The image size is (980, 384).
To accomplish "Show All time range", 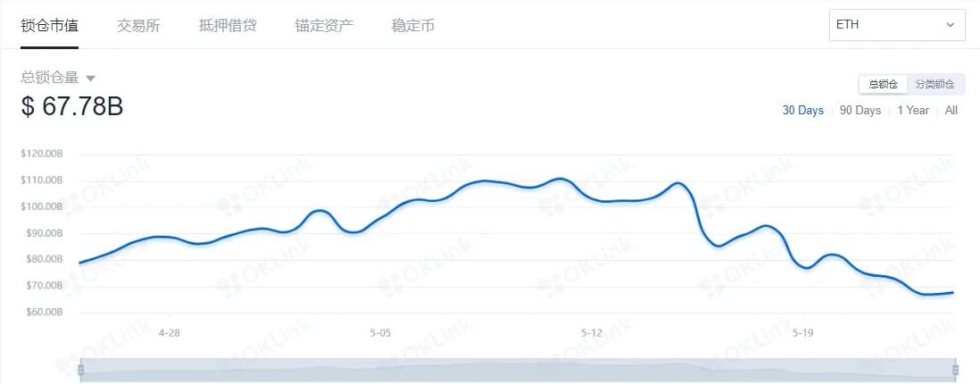I will coord(951,111).
